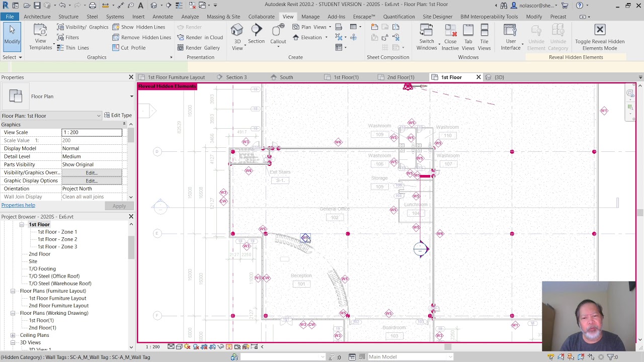The image size is (644, 362).
Task: Open the Render Gallery
Action: (198, 48)
